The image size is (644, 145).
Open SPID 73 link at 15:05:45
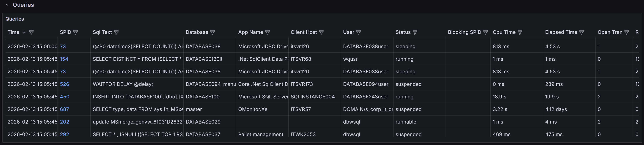(63, 72)
